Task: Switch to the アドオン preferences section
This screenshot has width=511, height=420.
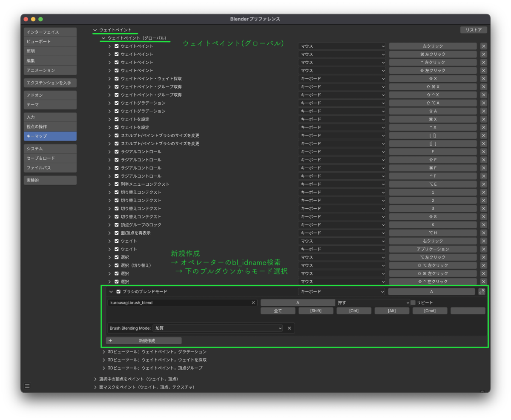Action: pyautogui.click(x=50, y=95)
